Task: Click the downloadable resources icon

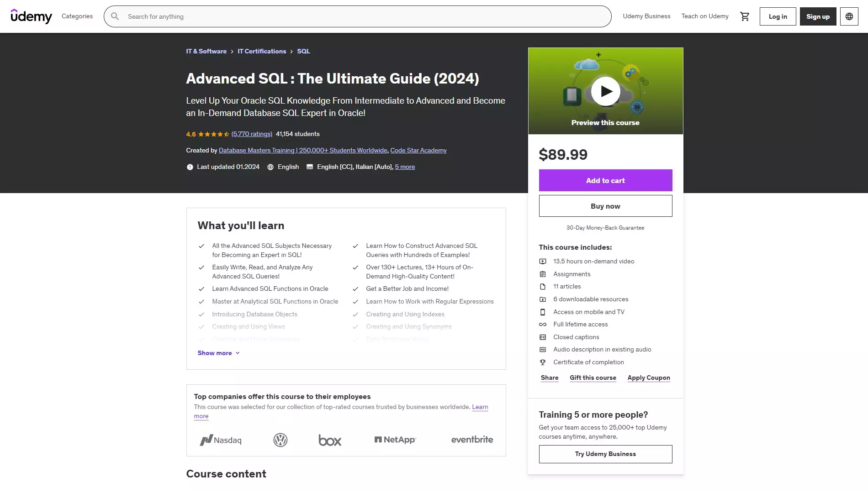Action: point(543,299)
